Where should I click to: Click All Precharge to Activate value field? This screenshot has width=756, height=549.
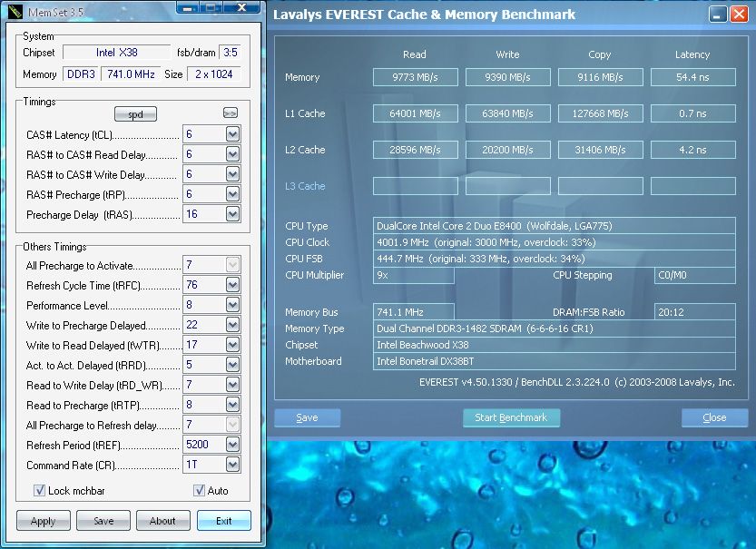pos(204,265)
